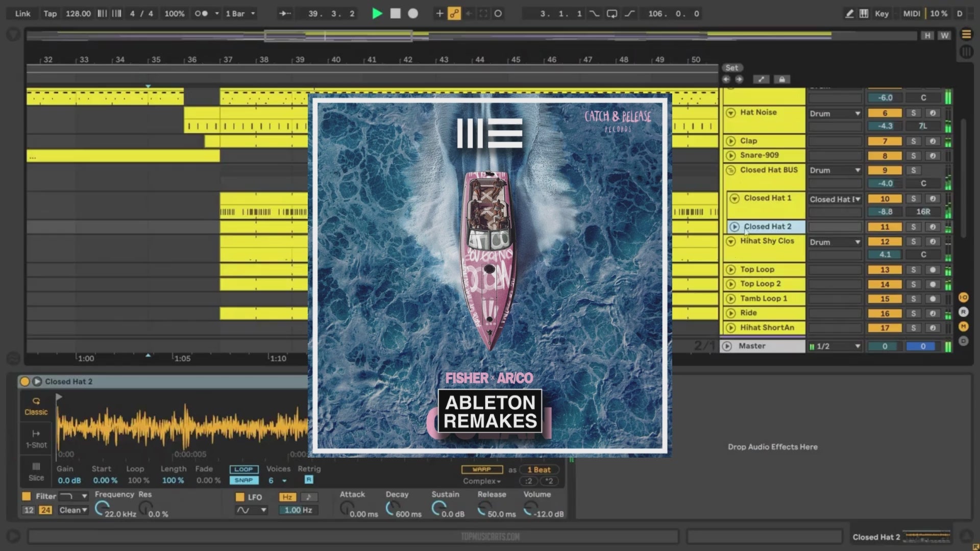The width and height of the screenshot is (980, 551).
Task: Adjust the Frequency knob at 22.0 kHz
Action: [102, 508]
